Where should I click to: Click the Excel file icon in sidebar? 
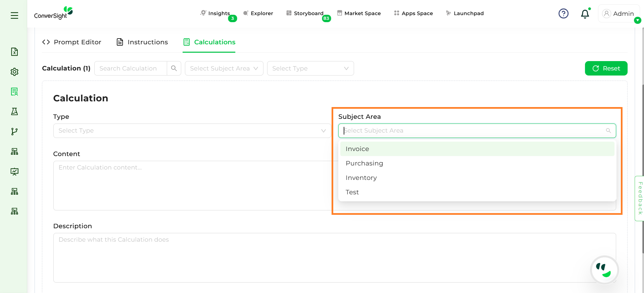[14, 52]
